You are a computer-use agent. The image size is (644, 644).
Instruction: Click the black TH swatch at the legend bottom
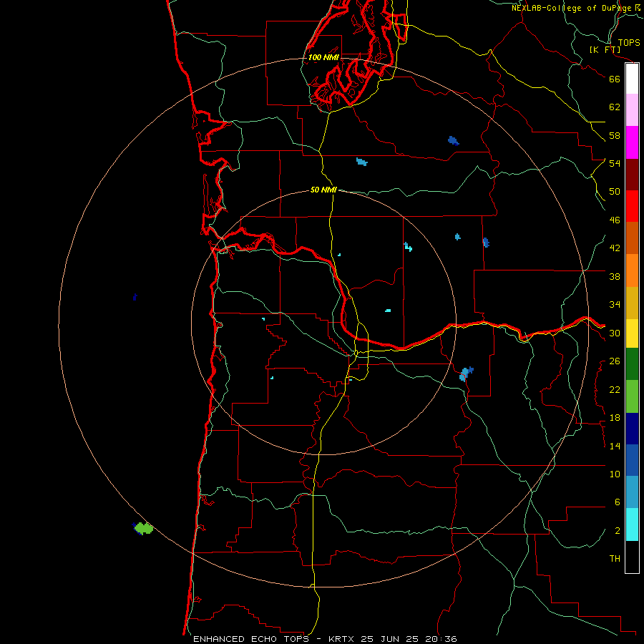point(632,557)
